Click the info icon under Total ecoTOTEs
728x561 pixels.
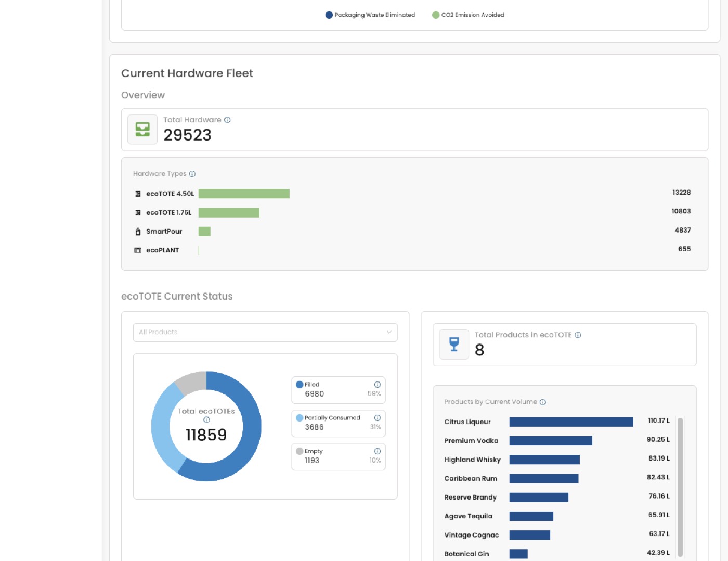pos(206,419)
